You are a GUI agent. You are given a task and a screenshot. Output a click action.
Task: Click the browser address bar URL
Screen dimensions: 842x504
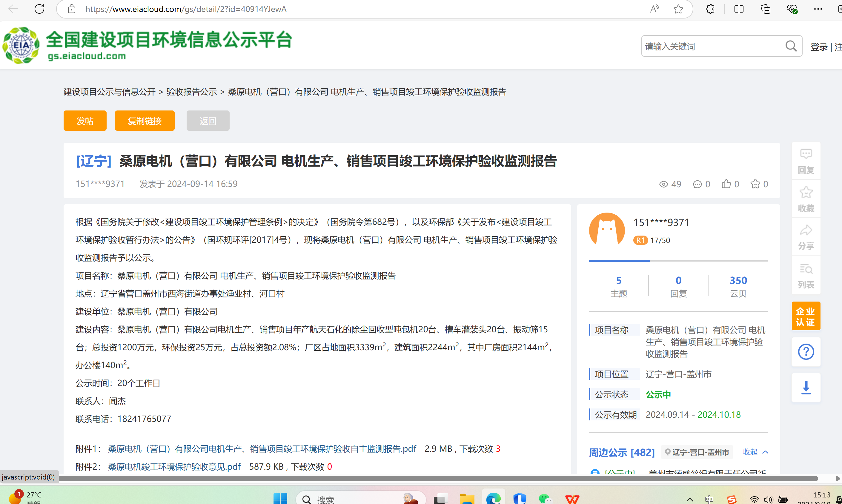(x=186, y=9)
